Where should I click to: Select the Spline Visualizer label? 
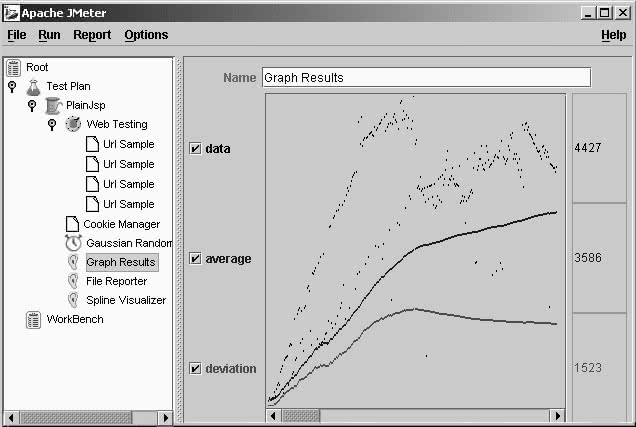126,300
